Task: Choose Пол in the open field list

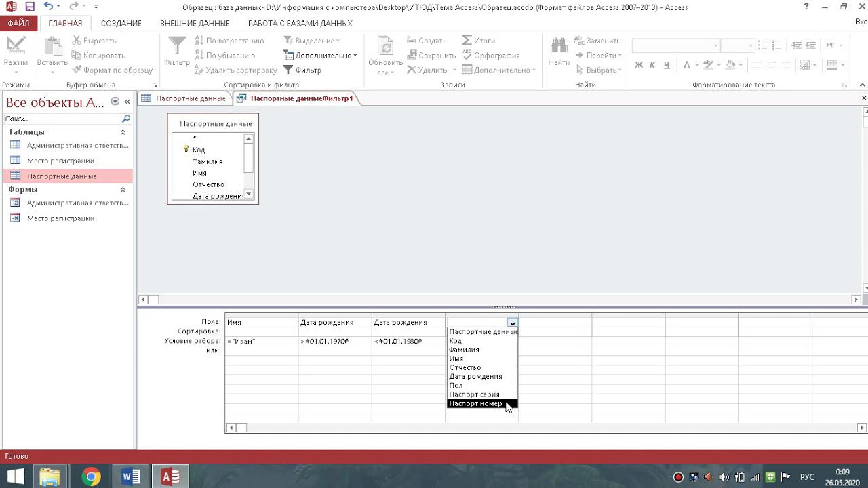Action: [x=482, y=386]
